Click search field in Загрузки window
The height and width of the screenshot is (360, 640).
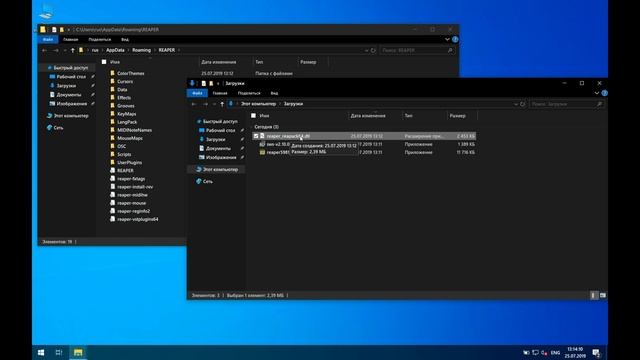coord(567,104)
